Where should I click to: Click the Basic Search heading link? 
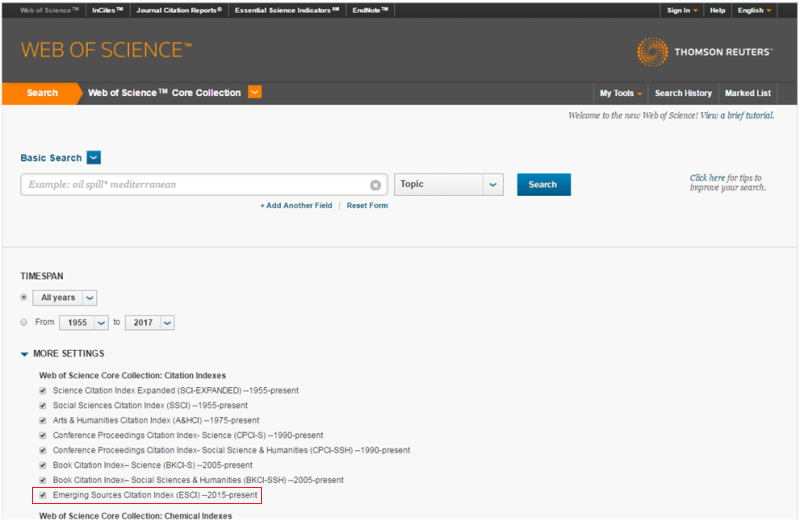(x=51, y=158)
